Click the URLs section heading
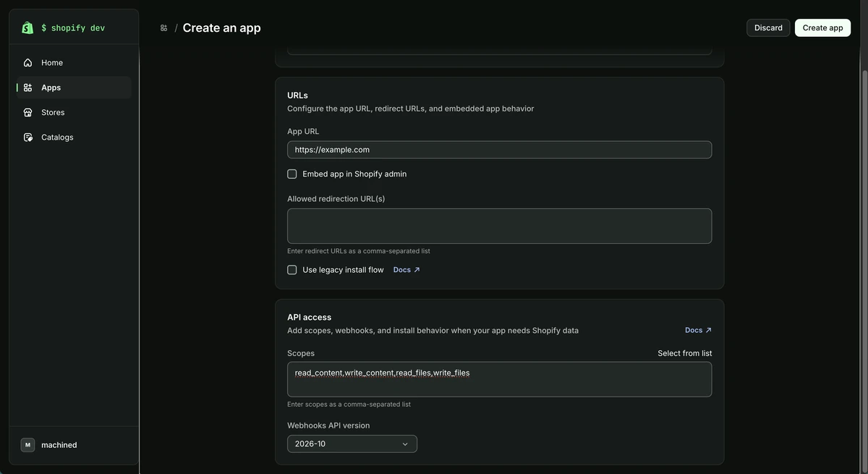This screenshot has width=868, height=474. click(297, 95)
